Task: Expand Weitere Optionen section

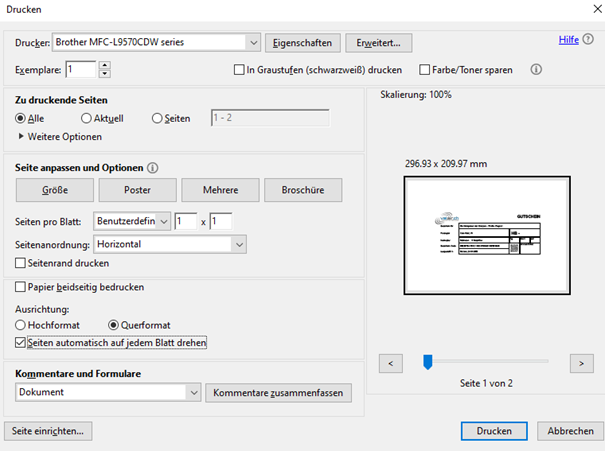Action: (23, 136)
